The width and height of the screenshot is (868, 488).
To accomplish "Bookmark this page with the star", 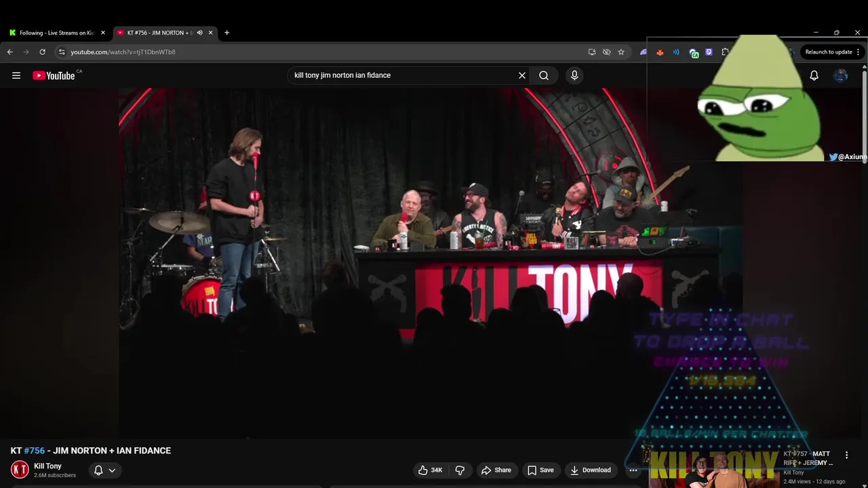I will (x=621, y=52).
